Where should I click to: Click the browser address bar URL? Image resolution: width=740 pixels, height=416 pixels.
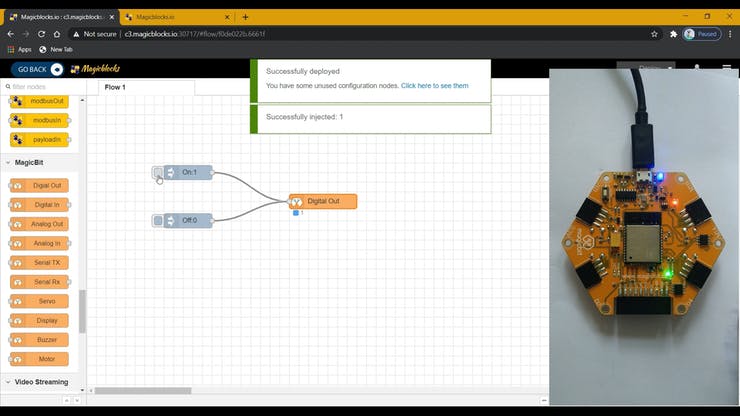click(x=195, y=34)
